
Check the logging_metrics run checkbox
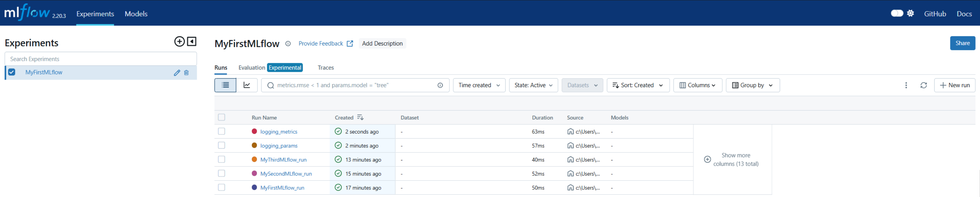coord(221,131)
